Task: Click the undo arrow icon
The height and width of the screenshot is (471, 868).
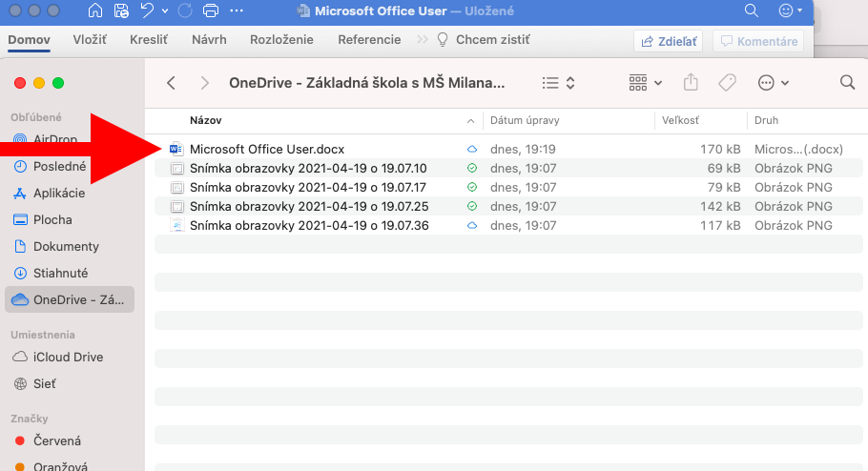Action: click(x=147, y=11)
